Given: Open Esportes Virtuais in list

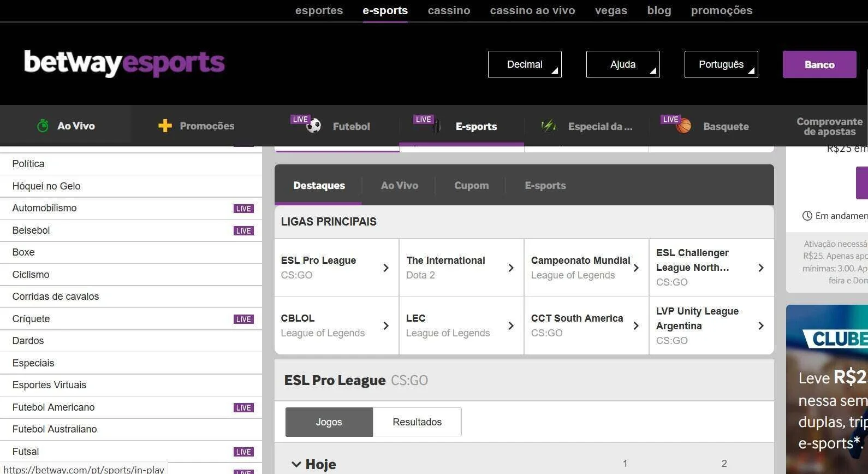Looking at the screenshot, I should 131,385.
